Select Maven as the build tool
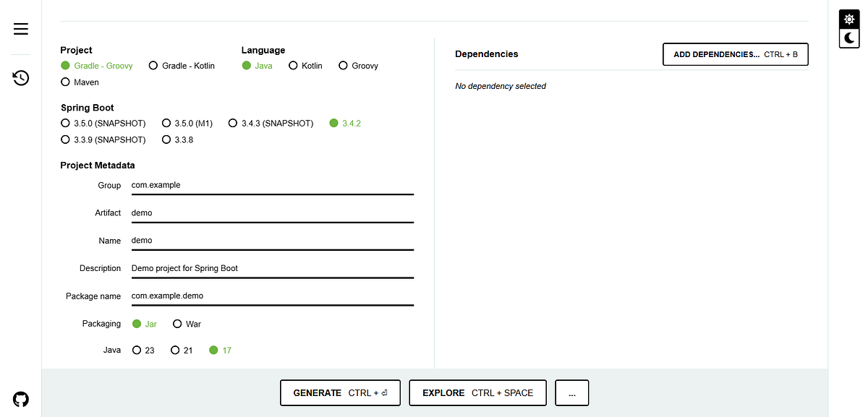The height and width of the screenshot is (417, 868). [x=65, y=82]
